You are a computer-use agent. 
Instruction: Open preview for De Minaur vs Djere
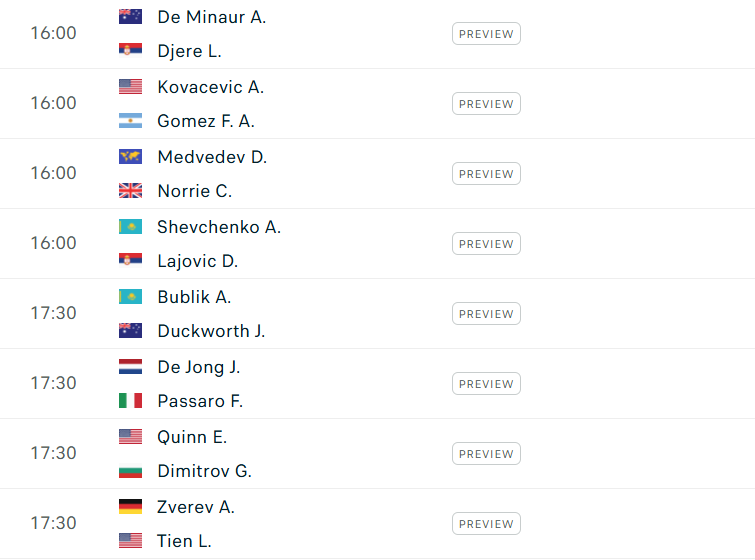(486, 34)
